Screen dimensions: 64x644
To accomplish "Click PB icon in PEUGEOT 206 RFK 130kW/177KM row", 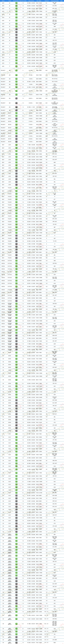I will (17, 95).
